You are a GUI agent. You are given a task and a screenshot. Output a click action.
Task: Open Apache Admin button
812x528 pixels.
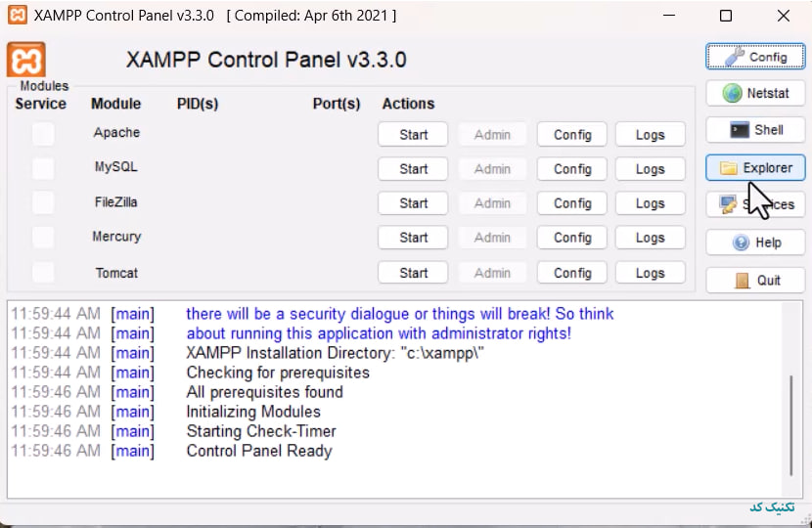pos(492,135)
